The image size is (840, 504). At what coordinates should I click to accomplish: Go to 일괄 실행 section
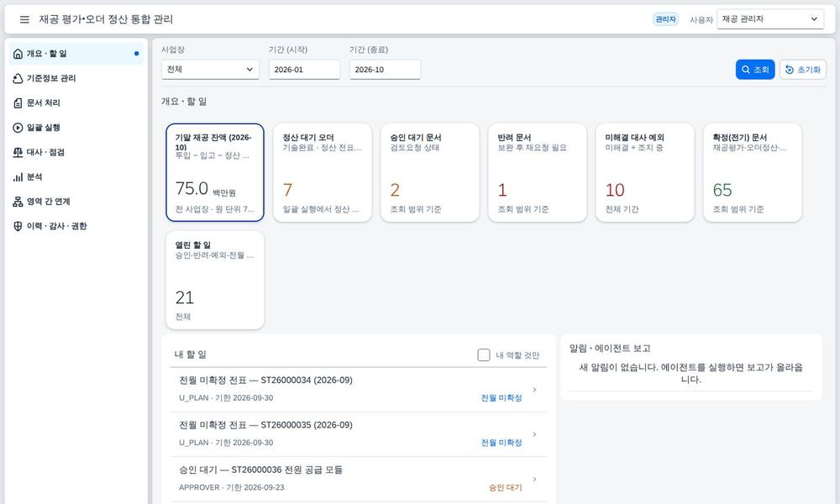pos(76,128)
